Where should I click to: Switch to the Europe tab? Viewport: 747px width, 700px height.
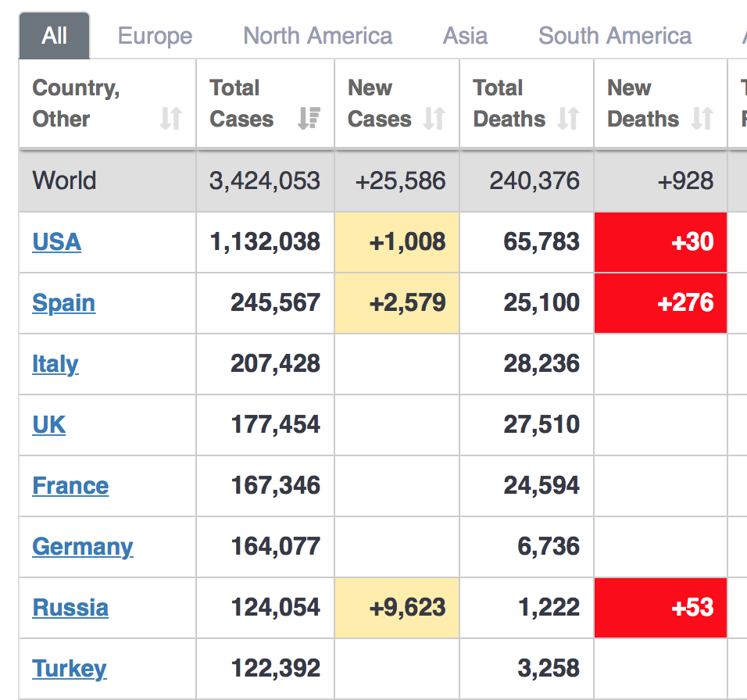pos(155,36)
